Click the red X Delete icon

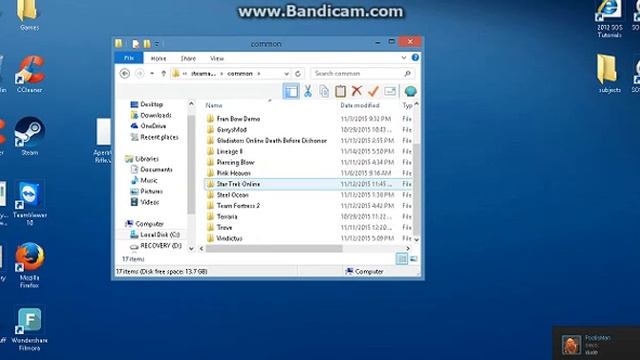click(357, 91)
